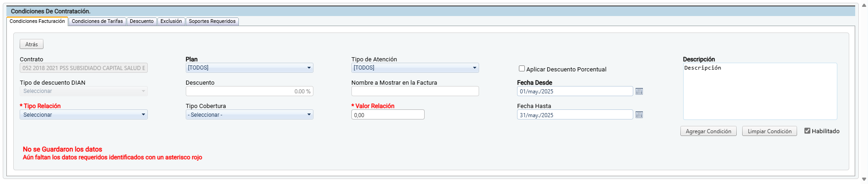Screen dimensions: 868x184
Task: Click the Nombre a Mostrar en la Factura field
Action: coord(415,92)
